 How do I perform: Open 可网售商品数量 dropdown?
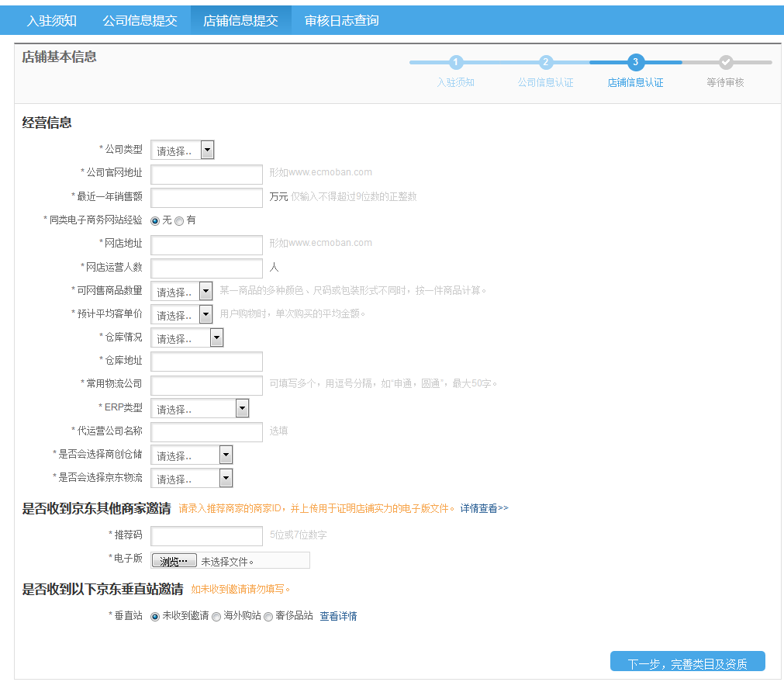coord(181,292)
